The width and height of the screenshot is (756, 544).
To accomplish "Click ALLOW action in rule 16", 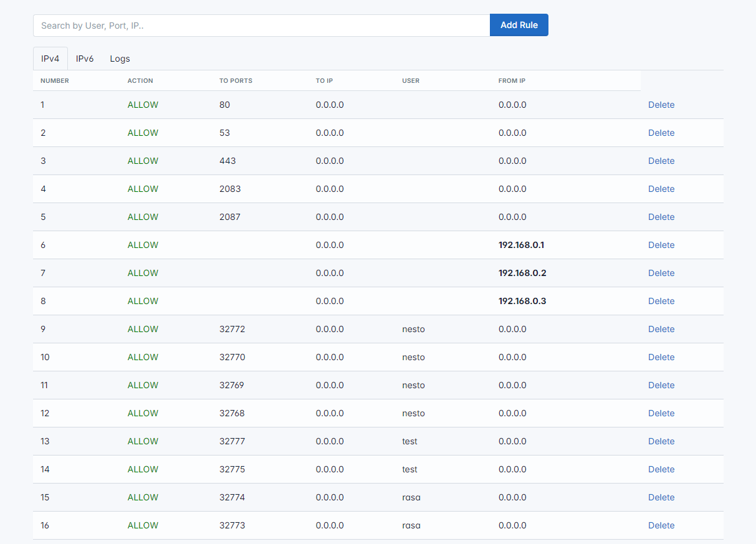I will point(143,525).
